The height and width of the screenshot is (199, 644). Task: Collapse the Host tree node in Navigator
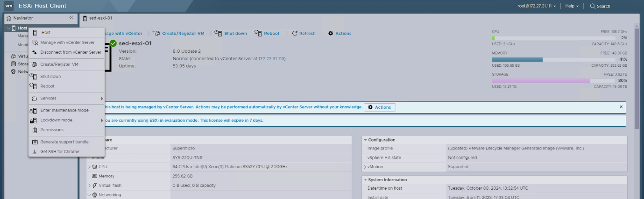pyautogui.click(x=9, y=28)
